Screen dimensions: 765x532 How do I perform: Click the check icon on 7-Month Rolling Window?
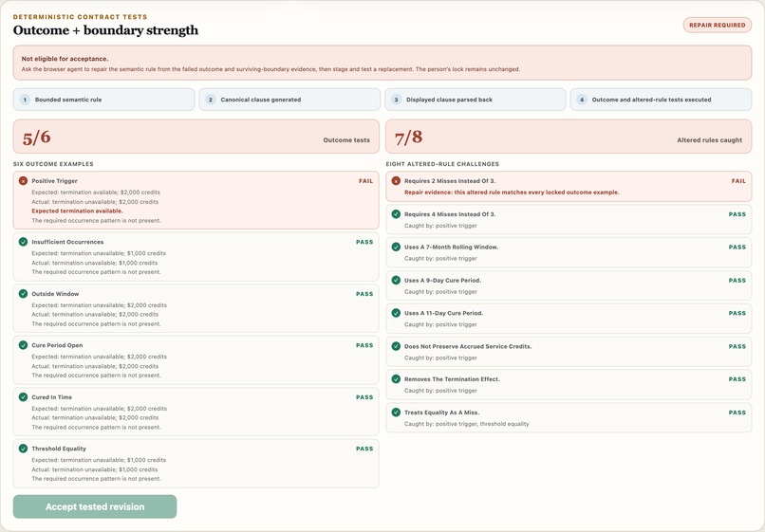396,247
